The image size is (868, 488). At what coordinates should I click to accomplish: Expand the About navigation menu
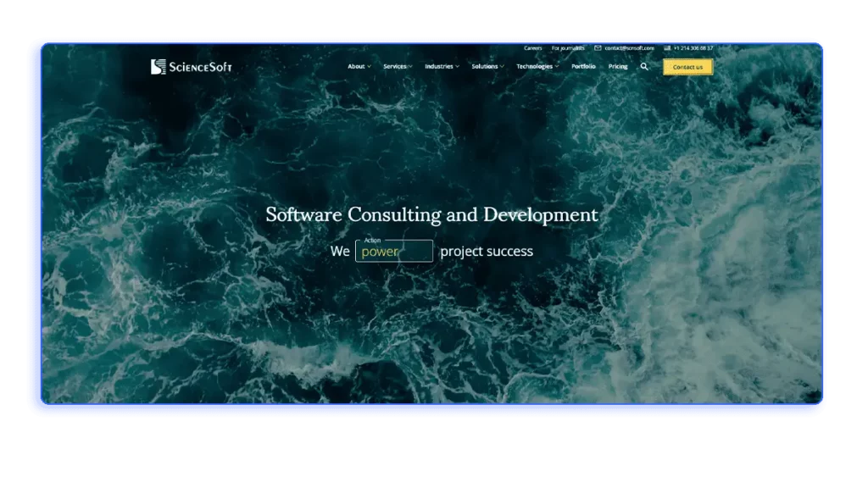click(356, 67)
